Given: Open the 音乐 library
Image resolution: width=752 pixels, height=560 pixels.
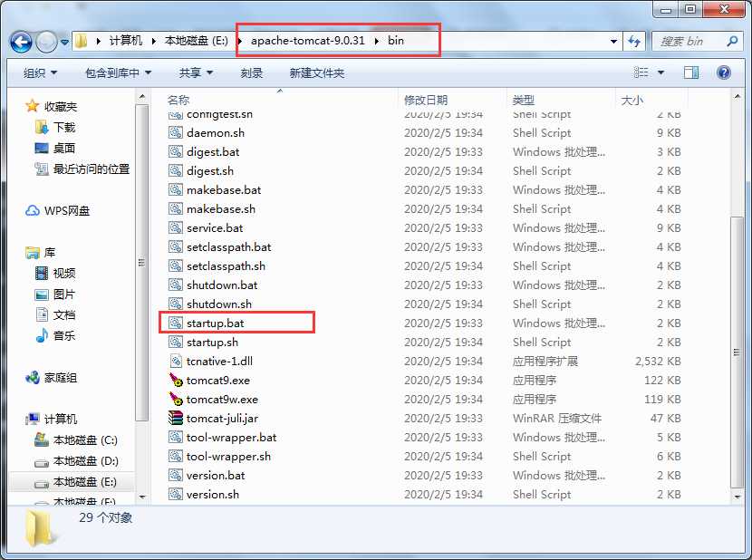Looking at the screenshot, I should pos(63,335).
